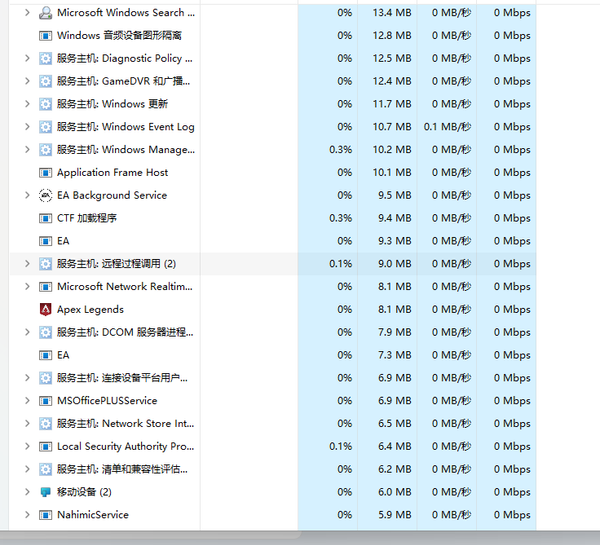Click the Local Security Authority Pro... process icon
The height and width of the screenshot is (545, 600).
coord(46,447)
